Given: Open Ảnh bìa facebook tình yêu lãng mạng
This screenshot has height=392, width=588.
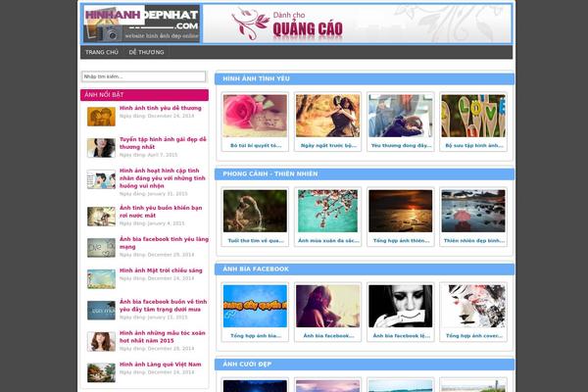Looking at the screenshot, I should [164, 243].
